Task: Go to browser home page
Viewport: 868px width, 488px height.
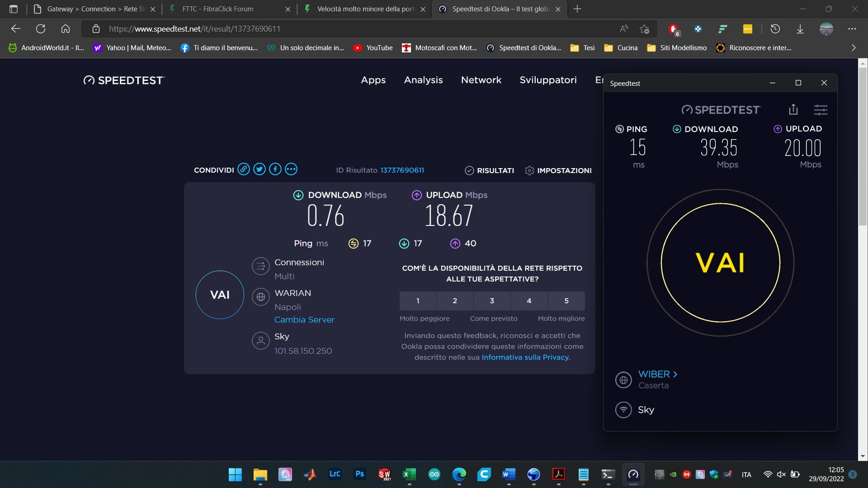Action: [x=66, y=29]
